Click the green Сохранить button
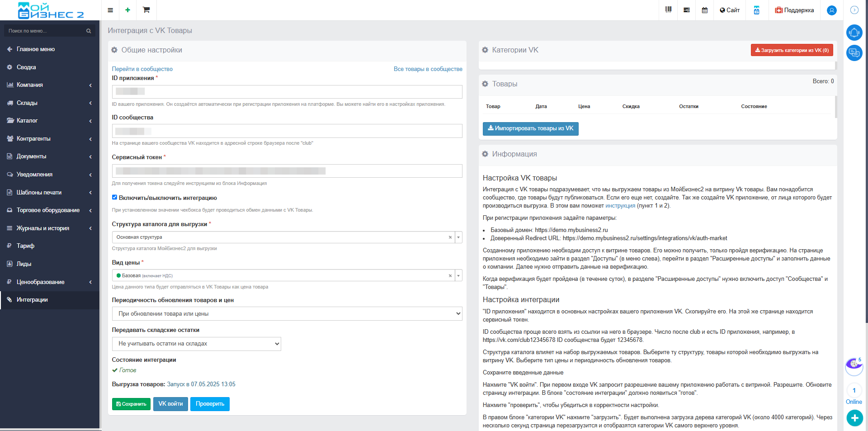868x431 pixels. (131, 404)
